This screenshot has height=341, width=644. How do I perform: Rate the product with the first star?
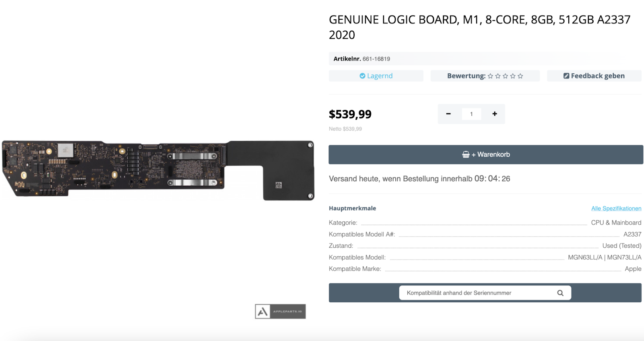coord(490,76)
